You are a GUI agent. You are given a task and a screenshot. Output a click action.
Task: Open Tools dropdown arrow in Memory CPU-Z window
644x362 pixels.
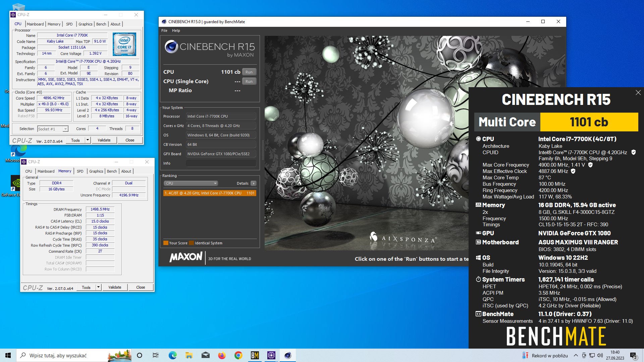pos(99,287)
